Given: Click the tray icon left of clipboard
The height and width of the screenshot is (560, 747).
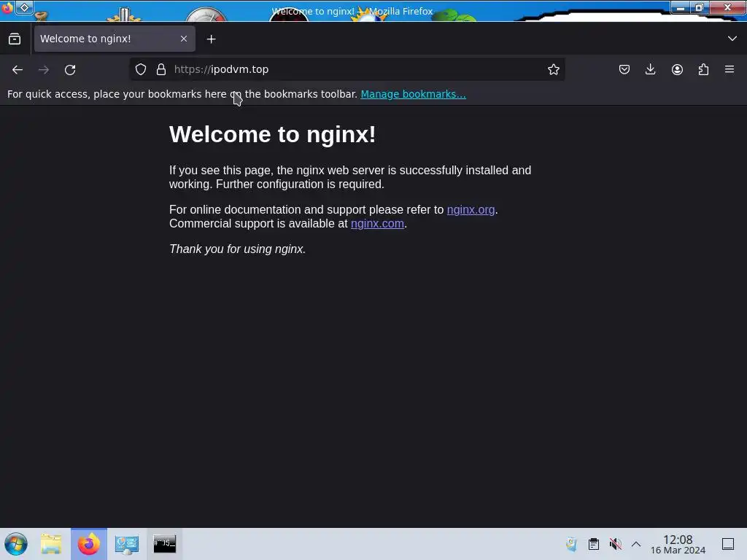Looking at the screenshot, I should tap(572, 544).
